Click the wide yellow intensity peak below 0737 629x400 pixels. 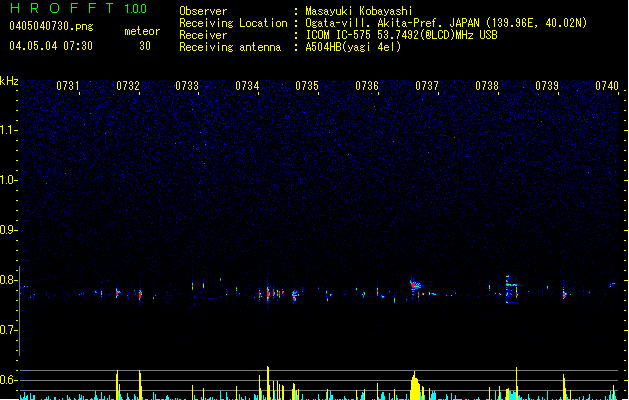[x=416, y=386]
